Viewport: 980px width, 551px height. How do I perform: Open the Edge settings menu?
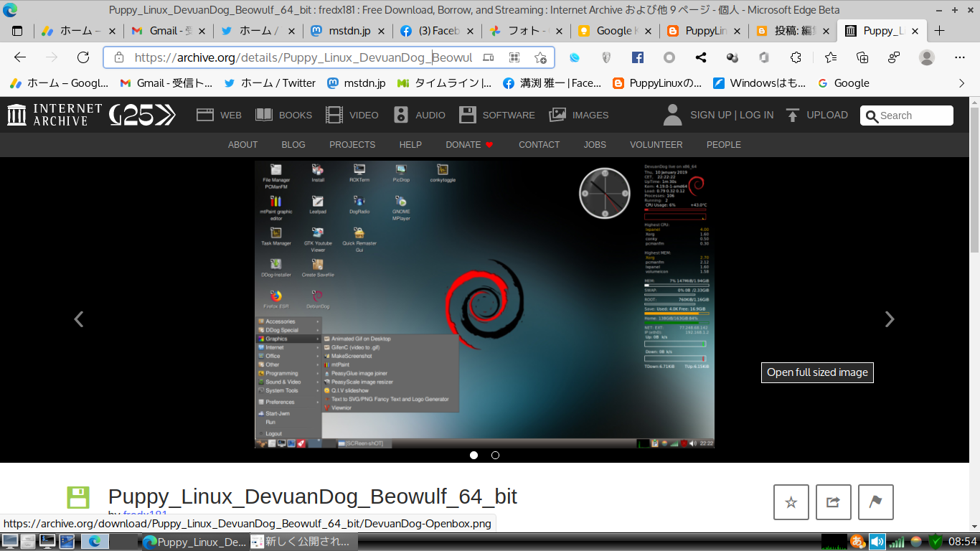pyautogui.click(x=959, y=57)
